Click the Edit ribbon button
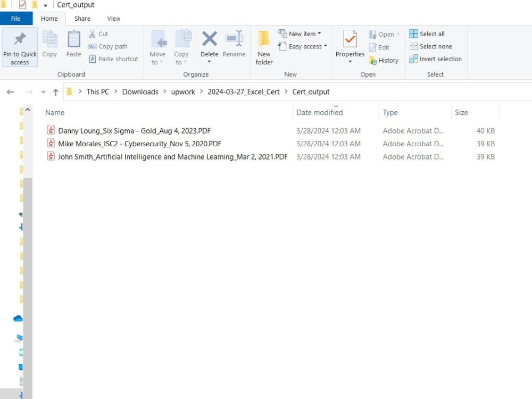 click(x=379, y=47)
